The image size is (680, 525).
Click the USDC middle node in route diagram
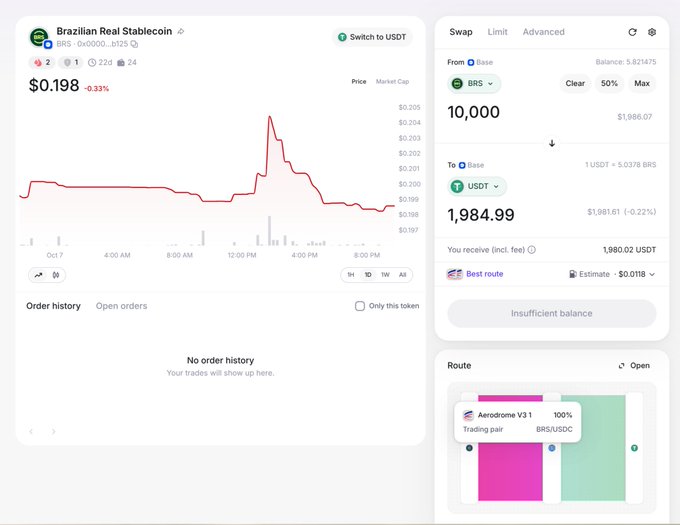tap(552, 448)
